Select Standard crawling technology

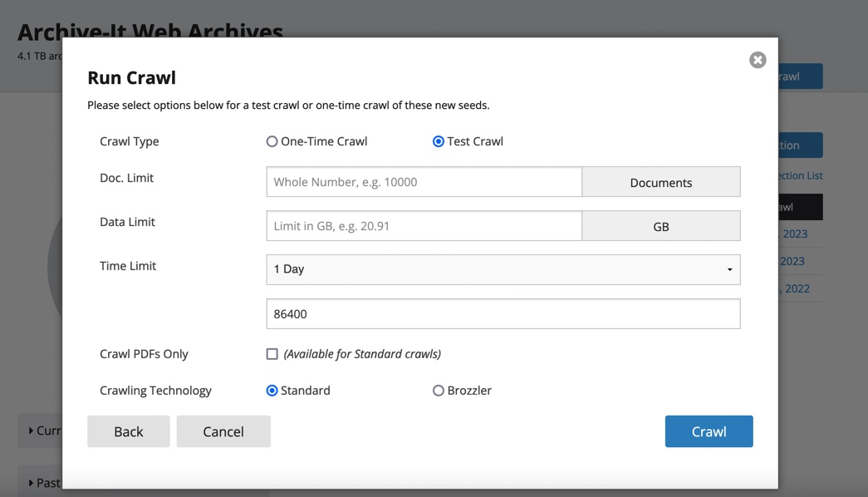272,391
